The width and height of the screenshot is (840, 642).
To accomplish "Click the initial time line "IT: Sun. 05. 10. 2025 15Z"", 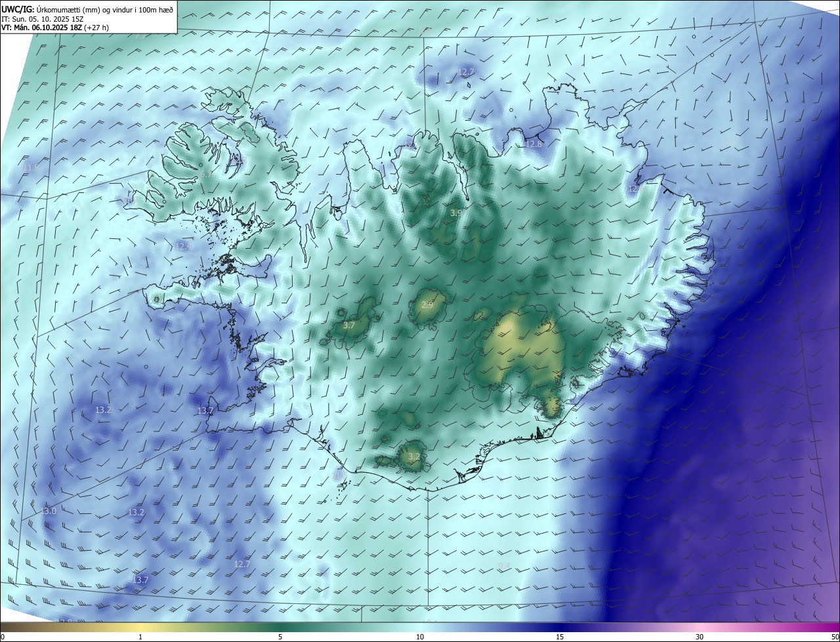I will click(x=41, y=19).
